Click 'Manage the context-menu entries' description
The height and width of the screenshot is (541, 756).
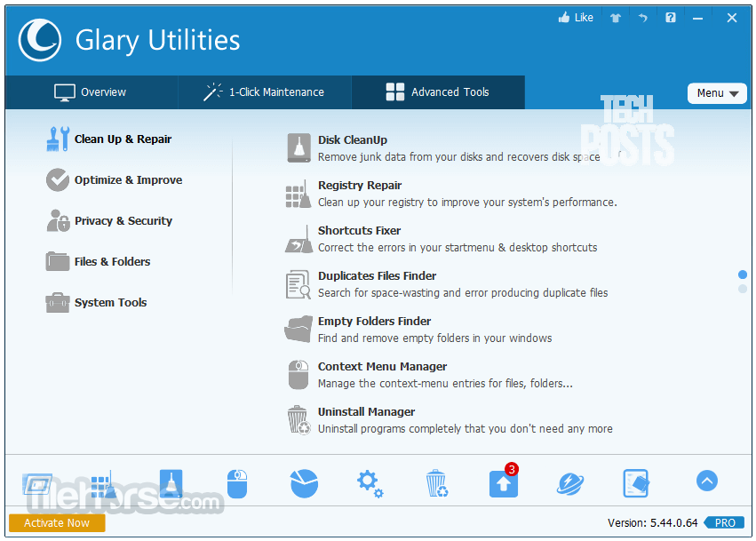point(445,384)
